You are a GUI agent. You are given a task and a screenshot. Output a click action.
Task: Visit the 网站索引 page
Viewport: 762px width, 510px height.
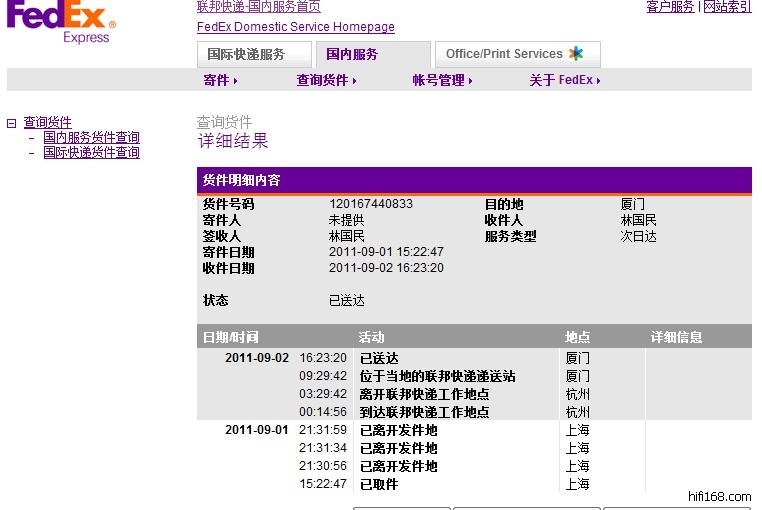click(x=727, y=7)
